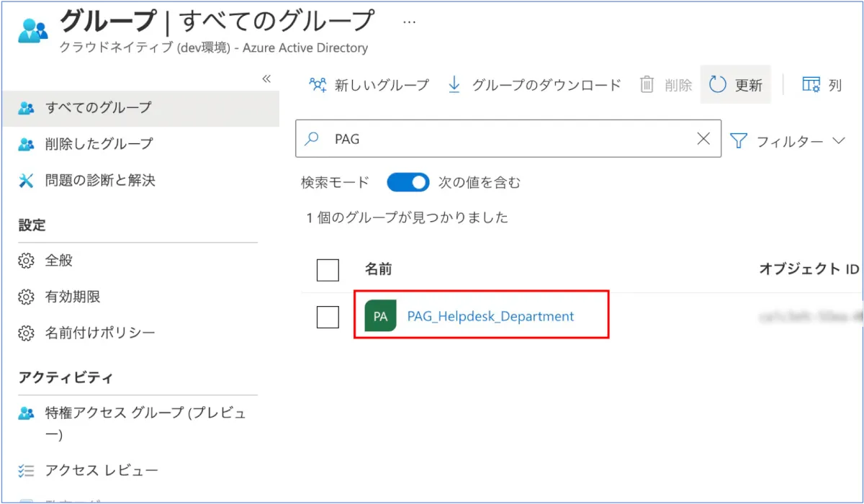Click the search magnifier icon
Viewport: 864px width, 504px height.
pos(312,139)
